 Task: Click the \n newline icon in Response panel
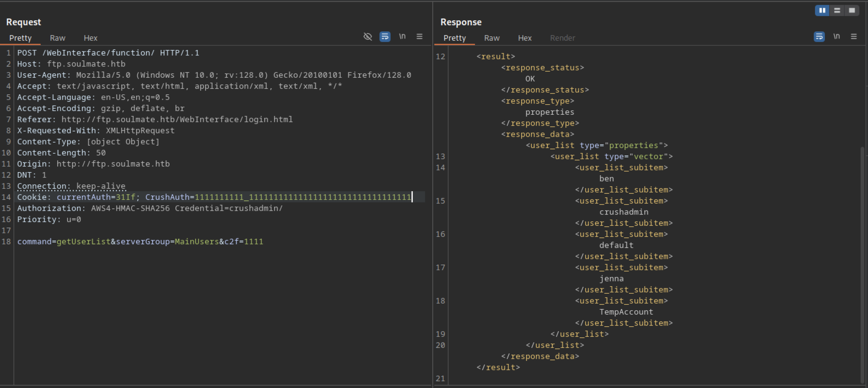(x=836, y=36)
